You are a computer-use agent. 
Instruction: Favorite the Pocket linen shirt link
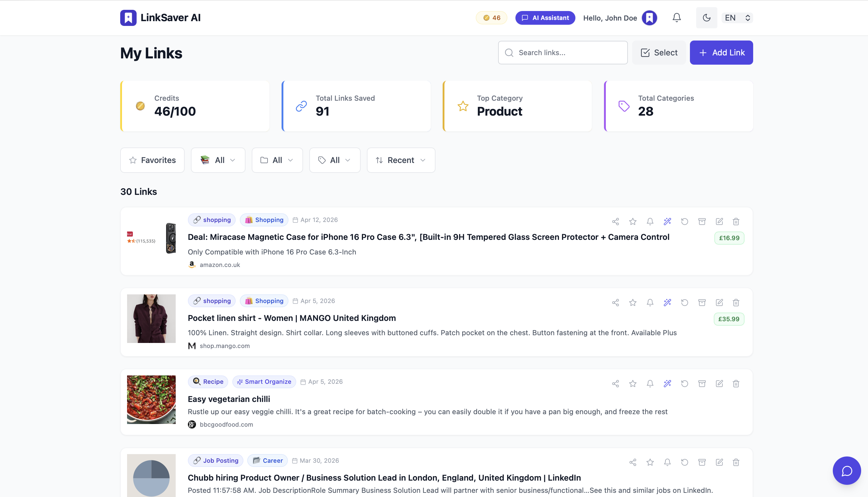coord(633,302)
